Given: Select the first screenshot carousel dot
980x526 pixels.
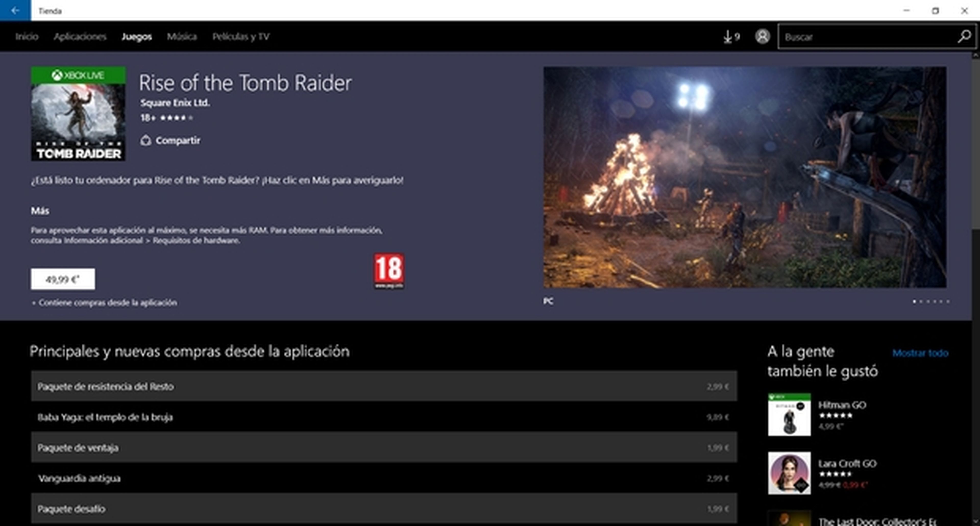Looking at the screenshot, I should (x=914, y=302).
